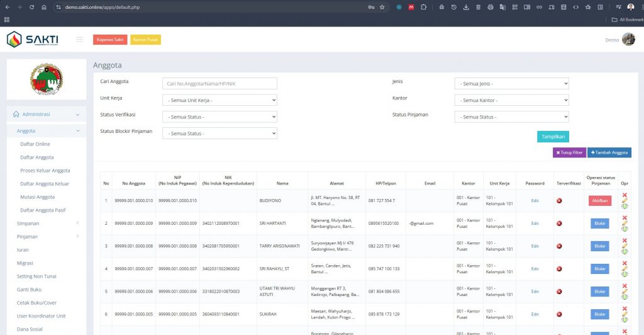The width and height of the screenshot is (644, 335).
Task: Click the password key icon in address bar
Action: (371, 7)
